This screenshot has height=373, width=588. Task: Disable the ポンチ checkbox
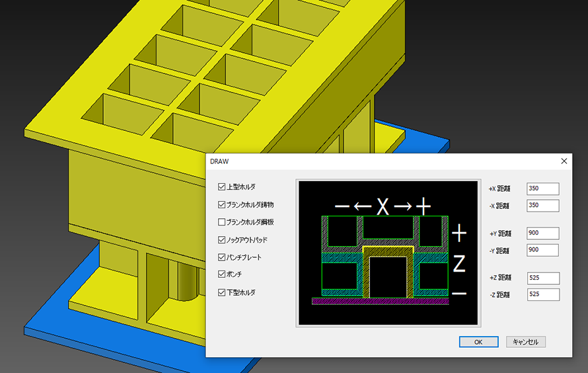pyautogui.click(x=222, y=274)
